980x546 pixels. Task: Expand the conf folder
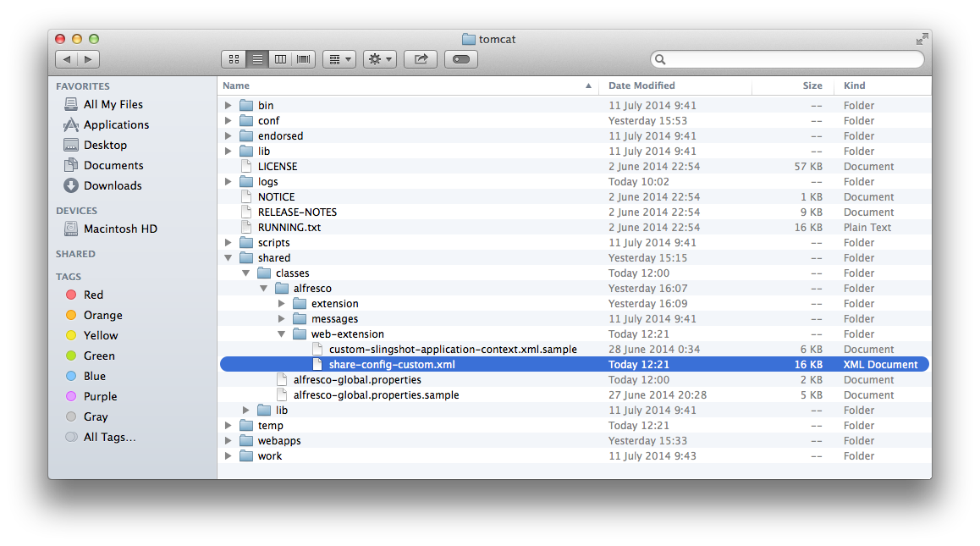point(228,121)
